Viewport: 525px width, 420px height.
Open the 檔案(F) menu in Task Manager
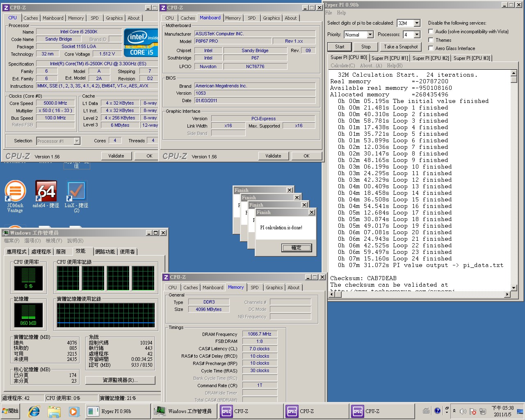11,241
